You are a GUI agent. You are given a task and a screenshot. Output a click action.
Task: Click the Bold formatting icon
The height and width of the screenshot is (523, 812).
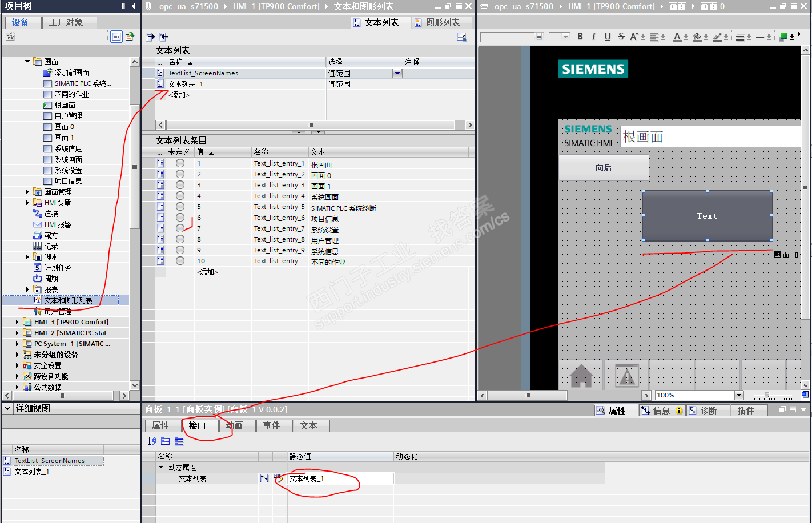point(580,37)
